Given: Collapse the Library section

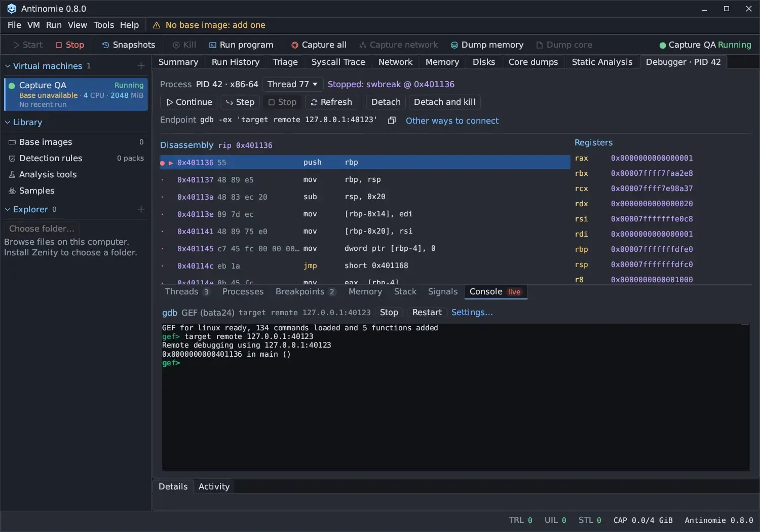Looking at the screenshot, I should pos(8,122).
